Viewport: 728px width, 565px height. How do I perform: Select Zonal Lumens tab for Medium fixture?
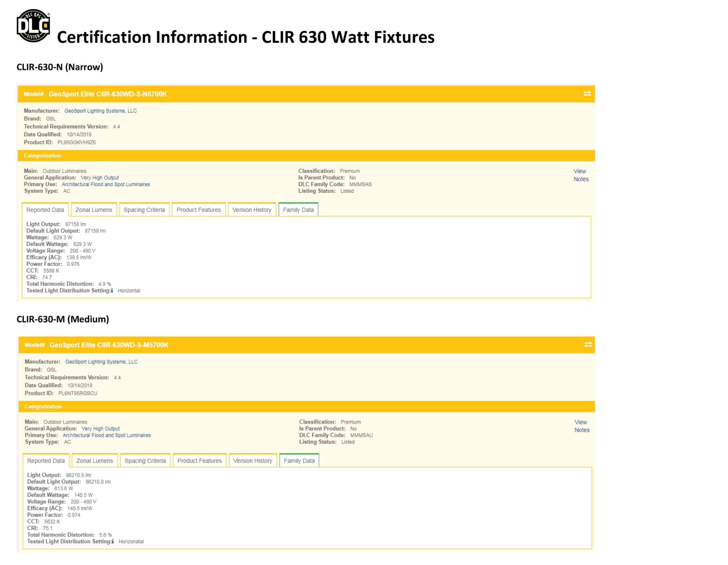coord(95,461)
